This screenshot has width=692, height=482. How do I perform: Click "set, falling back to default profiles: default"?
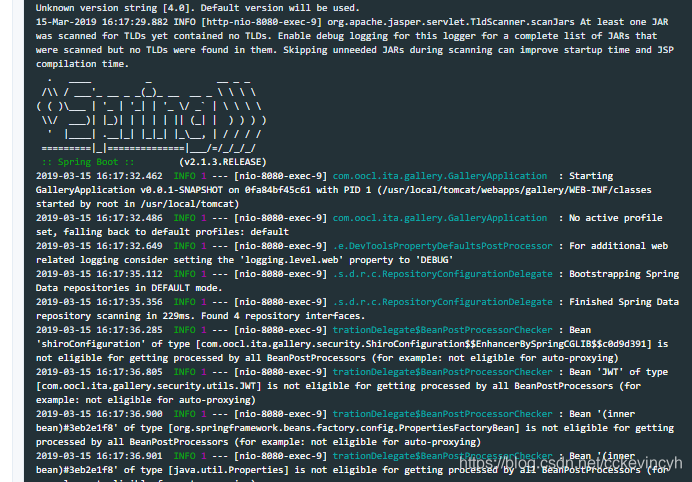pyautogui.click(x=162, y=232)
